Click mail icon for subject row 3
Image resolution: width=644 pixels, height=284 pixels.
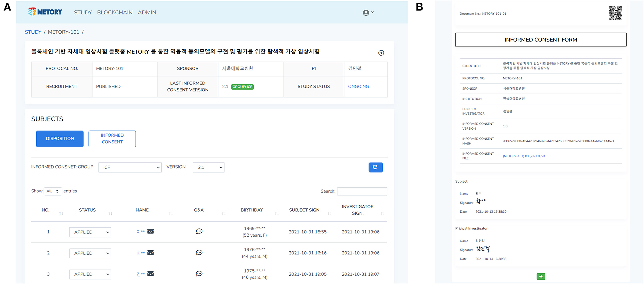pyautogui.click(x=150, y=274)
